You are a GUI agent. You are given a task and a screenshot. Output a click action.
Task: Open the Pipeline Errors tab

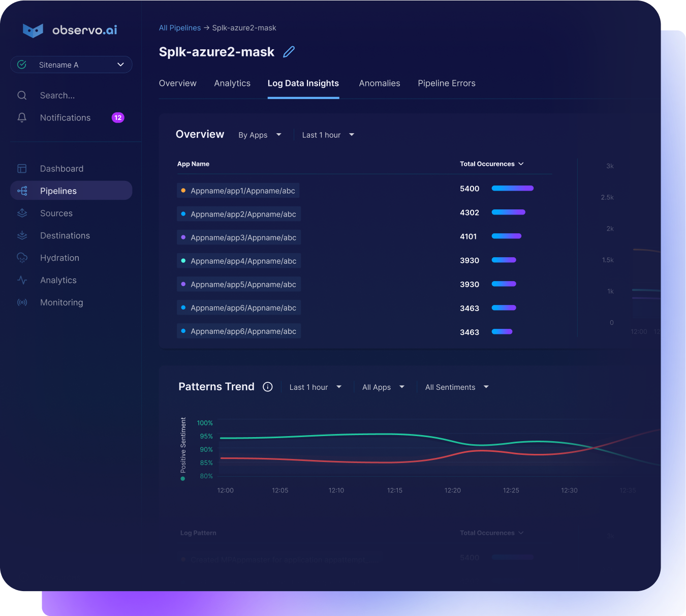[x=447, y=83]
